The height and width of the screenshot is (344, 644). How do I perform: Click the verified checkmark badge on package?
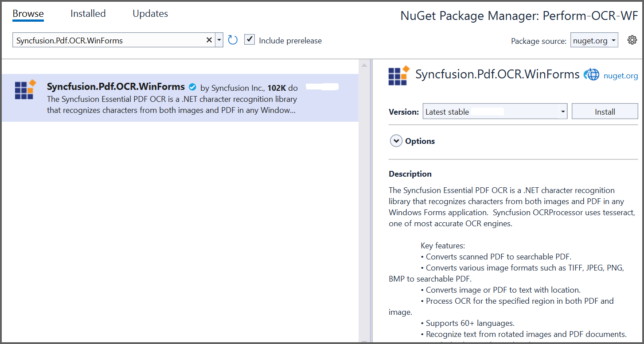coord(192,87)
